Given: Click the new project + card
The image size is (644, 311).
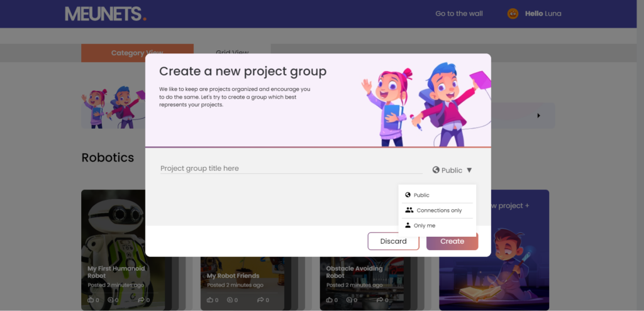Looking at the screenshot, I should point(494,250).
